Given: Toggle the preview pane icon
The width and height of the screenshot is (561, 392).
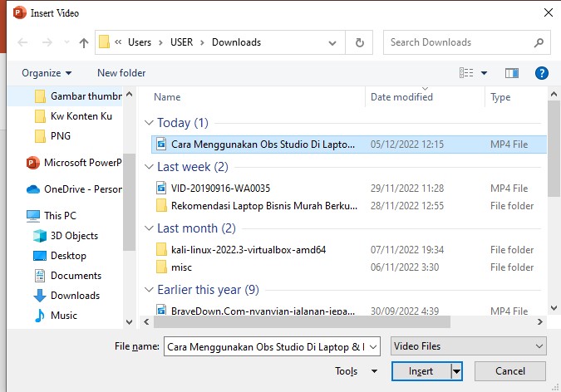Looking at the screenshot, I should [512, 73].
